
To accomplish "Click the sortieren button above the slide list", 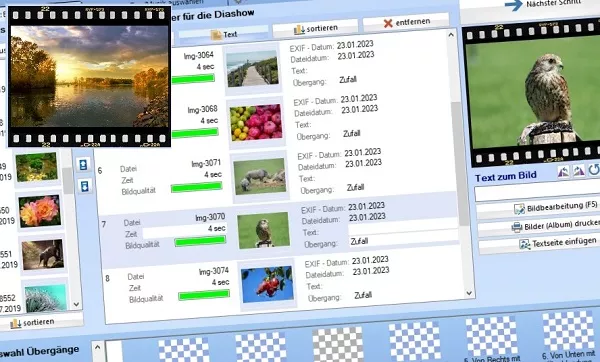I will click(x=315, y=29).
